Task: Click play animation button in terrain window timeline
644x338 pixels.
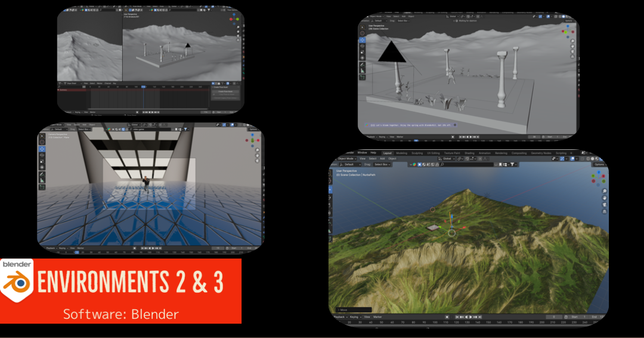Action: point(470,317)
